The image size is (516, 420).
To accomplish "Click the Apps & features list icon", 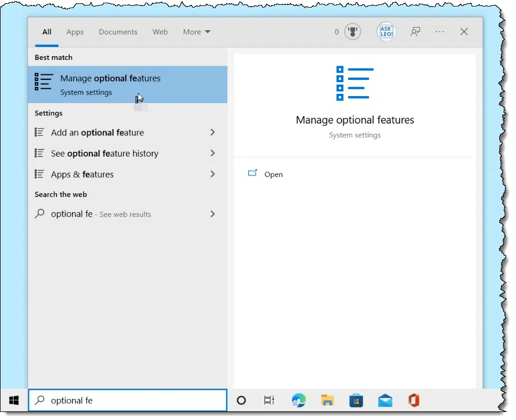I will click(x=39, y=174).
